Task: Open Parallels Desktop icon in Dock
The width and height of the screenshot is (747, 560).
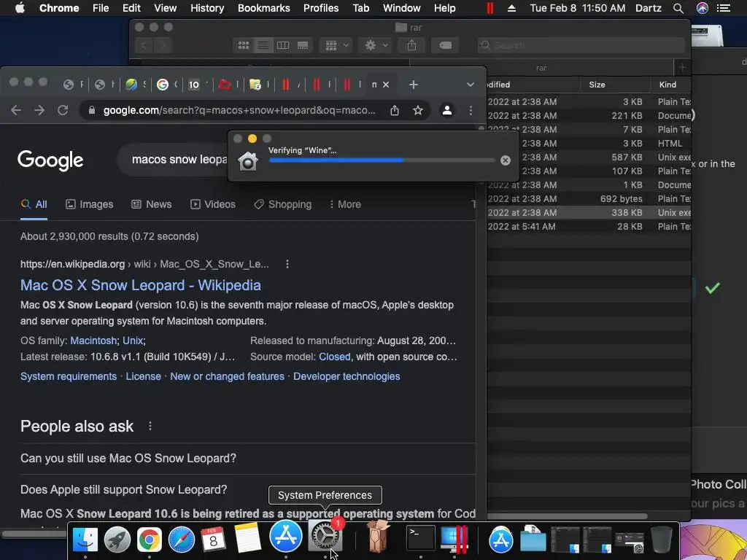Action: pos(454,539)
